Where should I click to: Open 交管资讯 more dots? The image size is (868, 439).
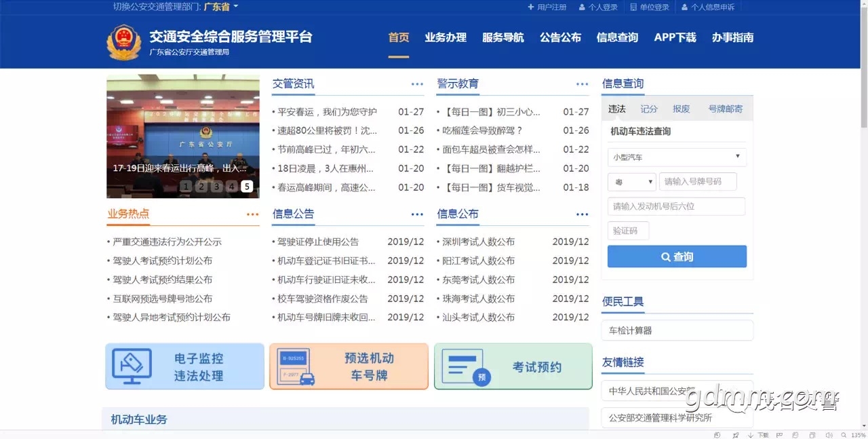coord(417,84)
